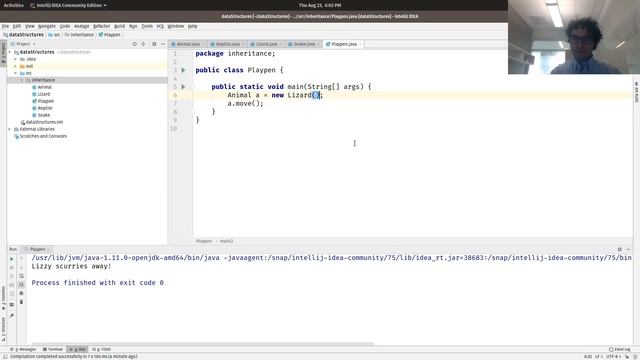Viewport: 640px width, 360px height.
Task: Collapse the inheritance package arrow
Action: pos(22,80)
